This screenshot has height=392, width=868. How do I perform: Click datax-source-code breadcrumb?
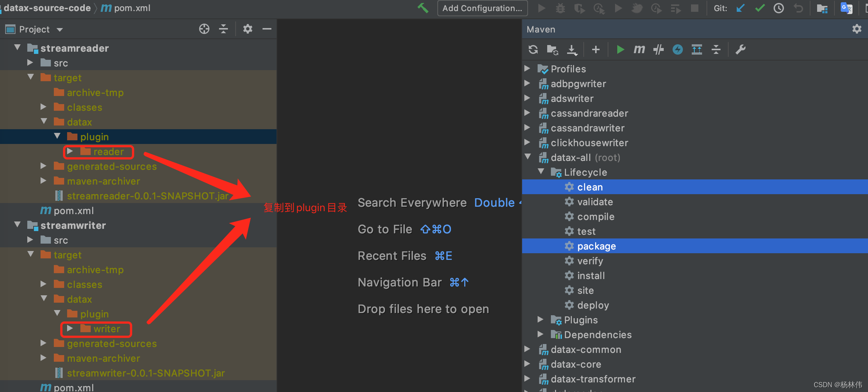tap(47, 8)
